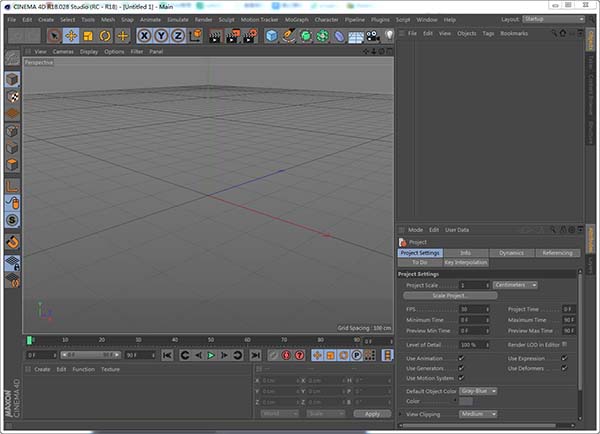The width and height of the screenshot is (600, 434).
Task: Click the Color swatch field
Action: click(x=466, y=401)
